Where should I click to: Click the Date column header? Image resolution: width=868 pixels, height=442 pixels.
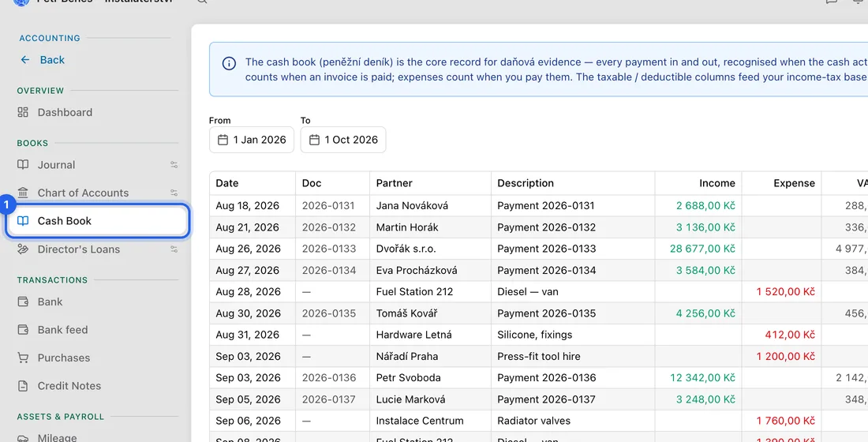point(227,183)
